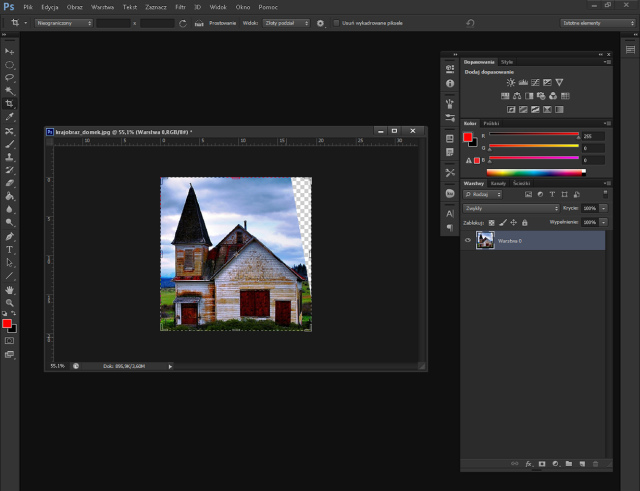Delete layer with trash icon
Screen dimensions: 640x491
pyautogui.click(x=596, y=464)
